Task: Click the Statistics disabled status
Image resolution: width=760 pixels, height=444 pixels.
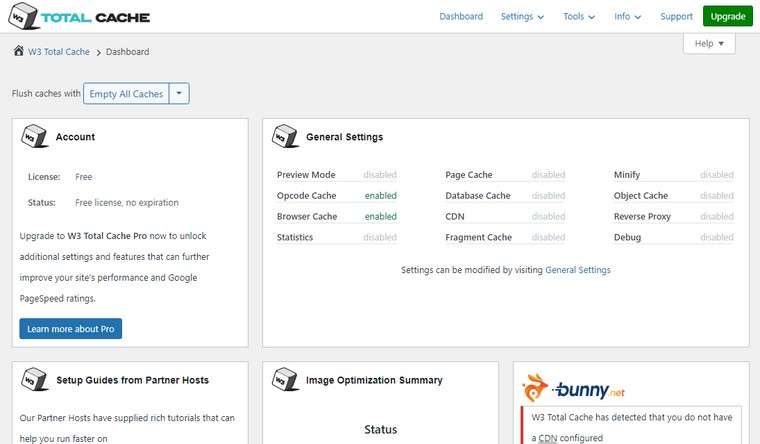Action: (380, 237)
